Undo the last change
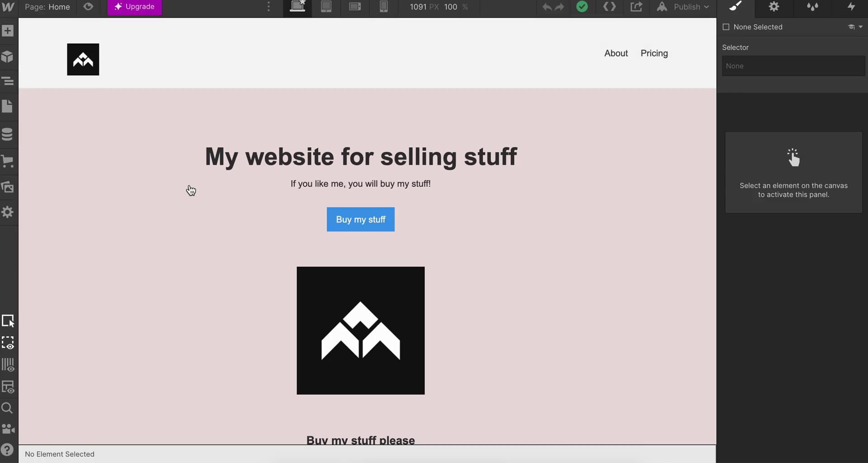The height and width of the screenshot is (463, 868). (547, 7)
